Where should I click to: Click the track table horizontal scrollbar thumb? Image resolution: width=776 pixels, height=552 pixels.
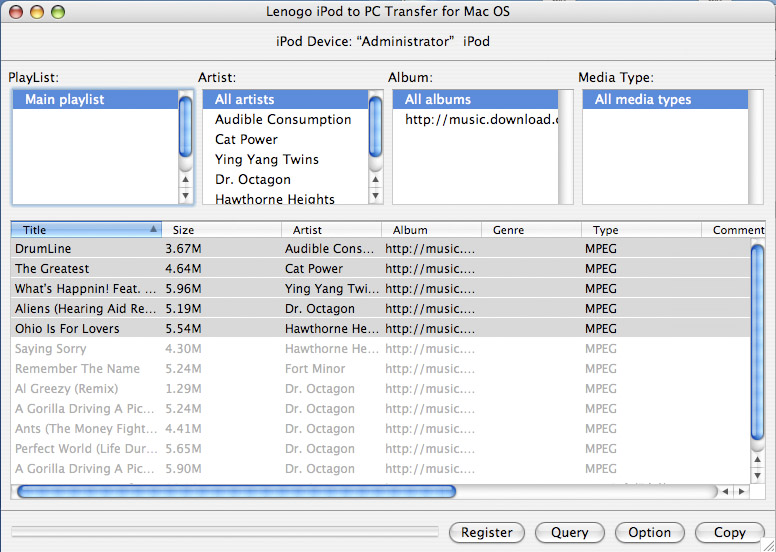point(237,492)
